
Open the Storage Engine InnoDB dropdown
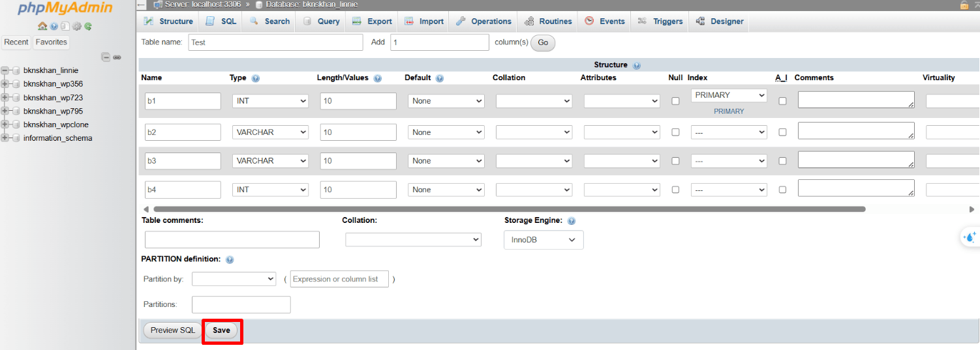[544, 240]
